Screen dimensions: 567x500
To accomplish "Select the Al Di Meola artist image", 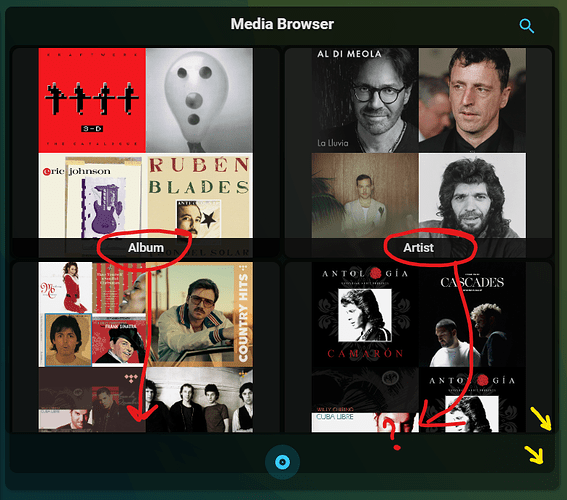I will click(365, 100).
